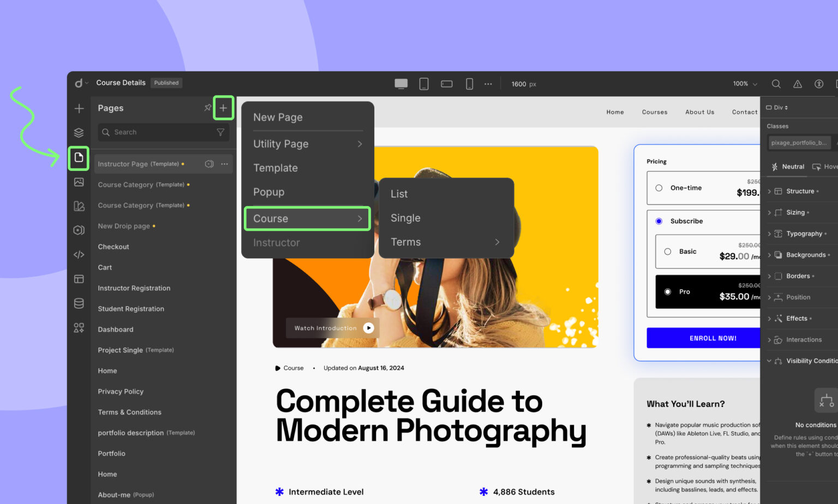Open the Media manager image icon
The width and height of the screenshot is (838, 504).
(79, 182)
